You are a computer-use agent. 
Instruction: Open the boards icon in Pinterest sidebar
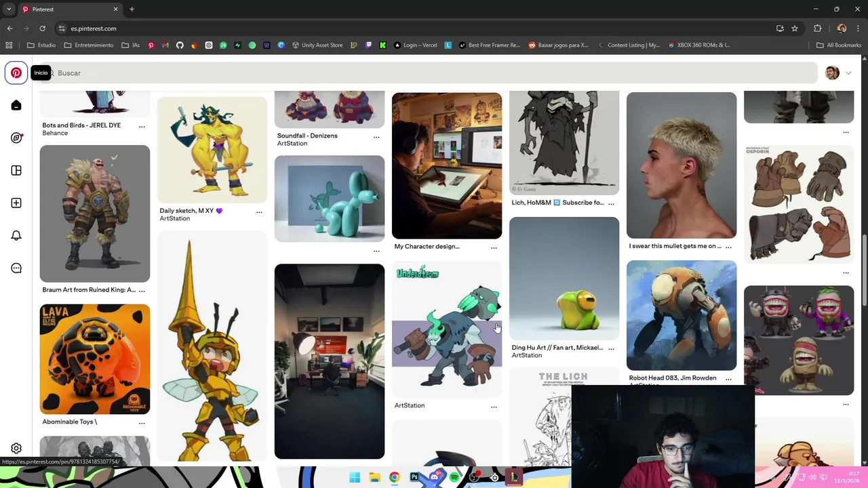(16, 170)
